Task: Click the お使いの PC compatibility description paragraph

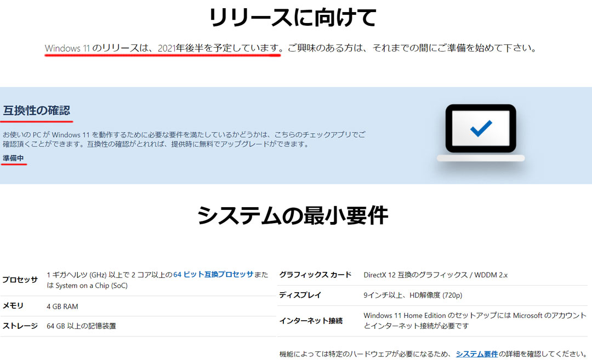Action: 184,139
